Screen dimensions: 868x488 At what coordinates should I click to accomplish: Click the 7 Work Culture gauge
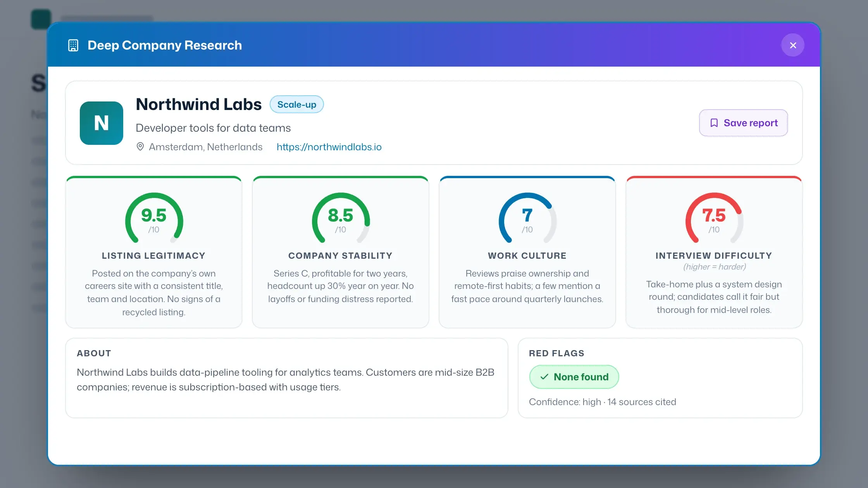pyautogui.click(x=527, y=218)
